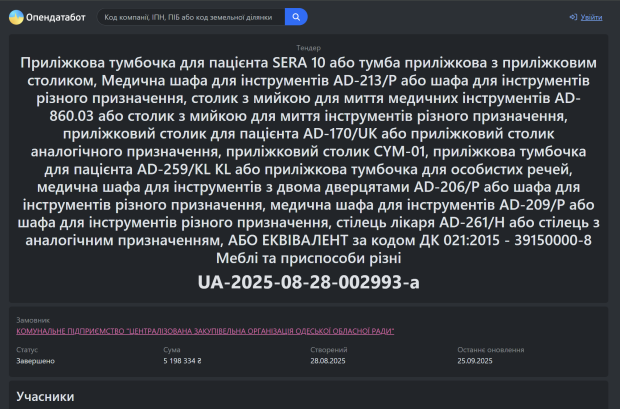Open the Опендатабот home text link
The height and width of the screenshot is (409, 620).
[55, 17]
